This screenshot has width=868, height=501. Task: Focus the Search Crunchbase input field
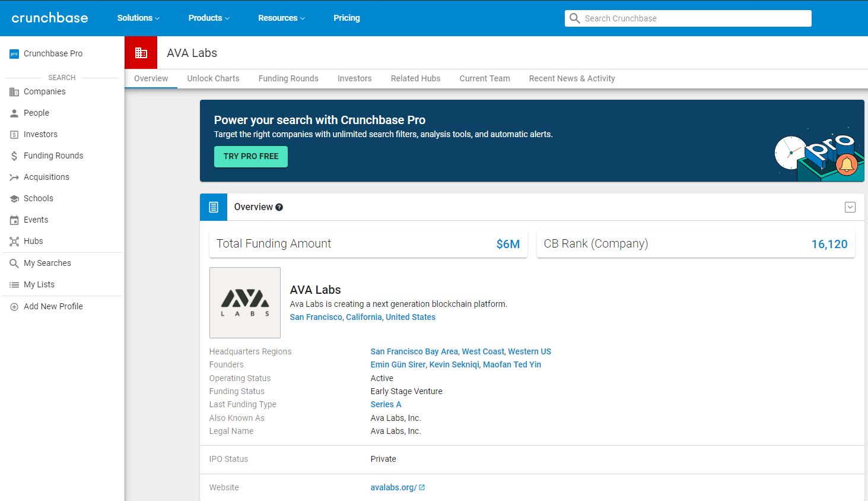(688, 18)
